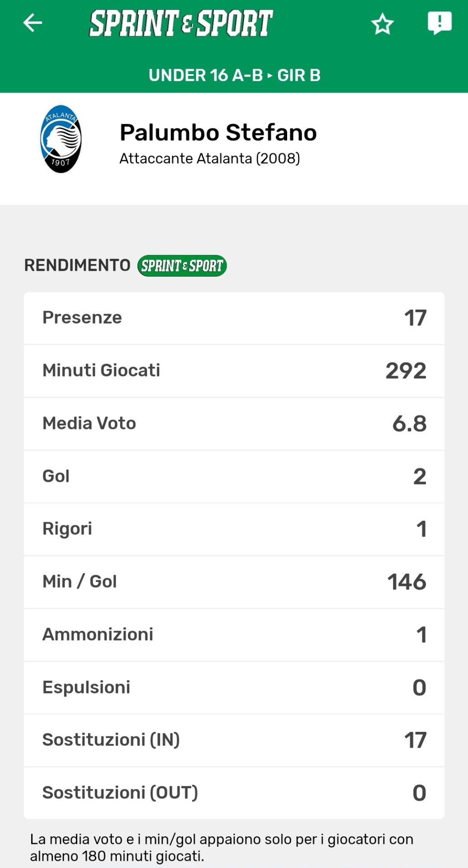Tap the report exclamation speech bubble icon
Image resolution: width=468 pixels, height=868 pixels.
tap(440, 23)
